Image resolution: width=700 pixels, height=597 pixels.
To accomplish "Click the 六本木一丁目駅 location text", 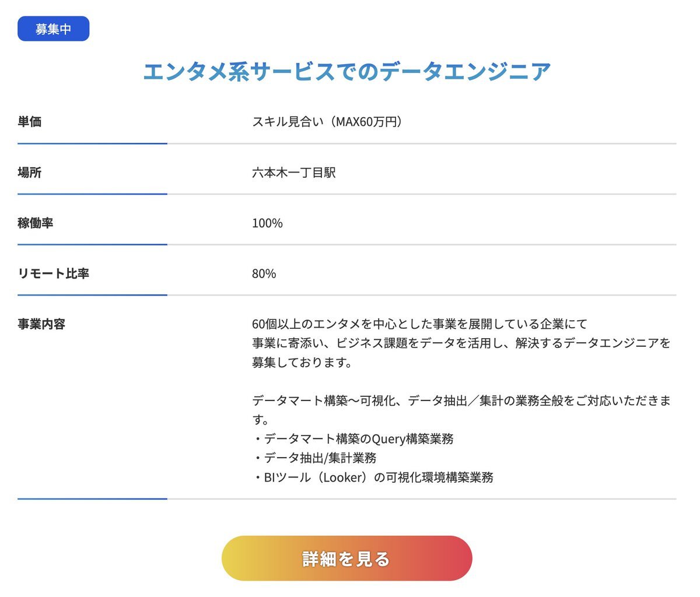I will 294,173.
